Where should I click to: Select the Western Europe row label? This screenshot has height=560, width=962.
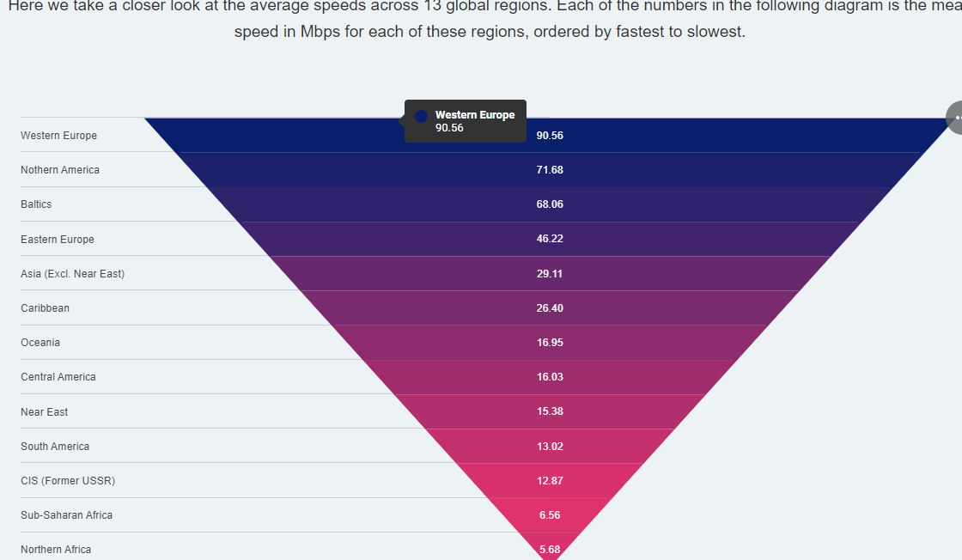59,136
